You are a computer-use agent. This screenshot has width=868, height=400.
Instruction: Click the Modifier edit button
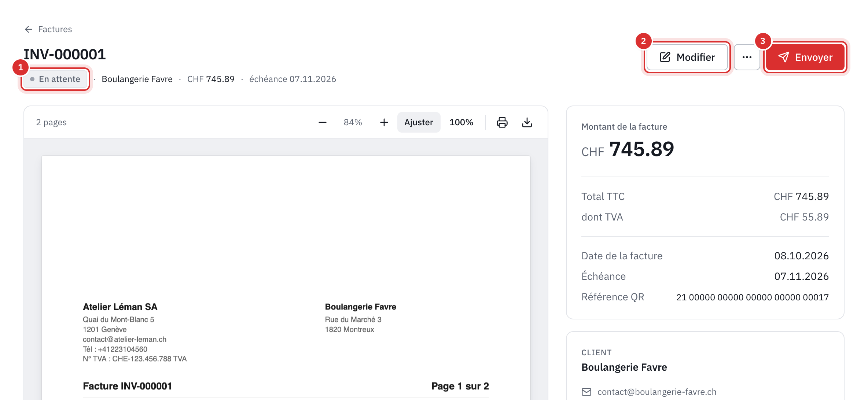point(687,57)
